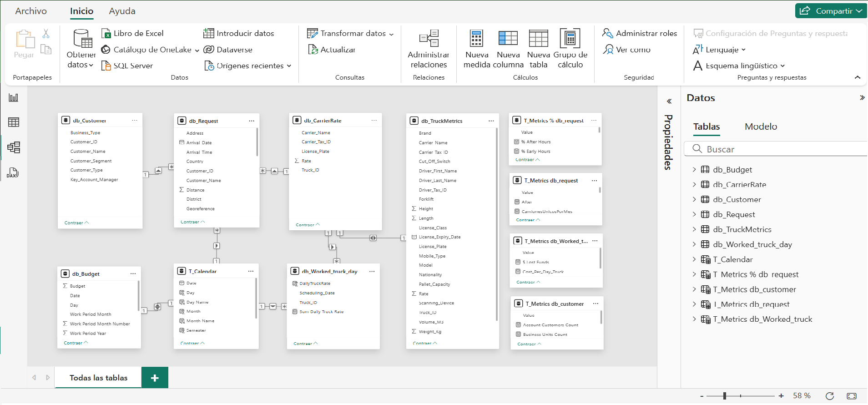
Task: Create a Nueva columna
Action: pos(508,49)
